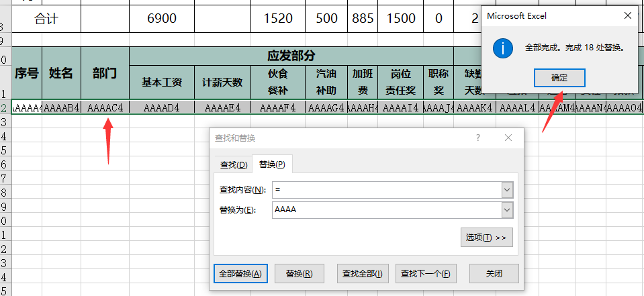Expand options with 选项 button
Viewport: 644px width, 296px height.
click(488, 238)
